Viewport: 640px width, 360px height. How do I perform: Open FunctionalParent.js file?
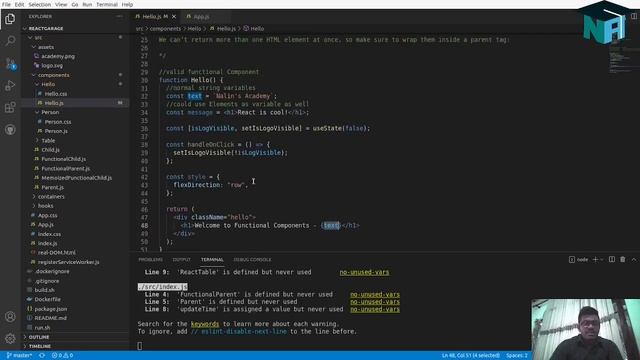[x=65, y=169]
